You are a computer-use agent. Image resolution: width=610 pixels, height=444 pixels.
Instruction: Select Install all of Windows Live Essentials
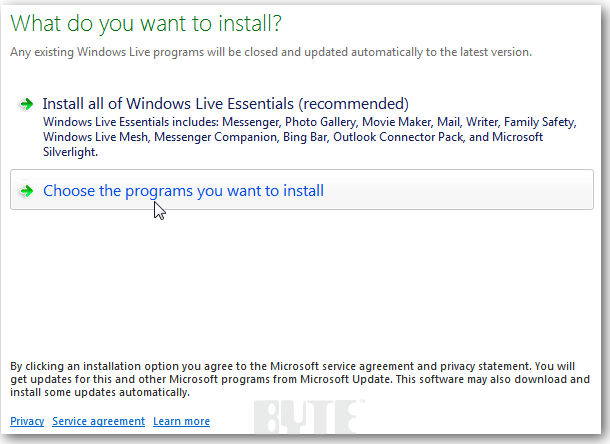(225, 104)
